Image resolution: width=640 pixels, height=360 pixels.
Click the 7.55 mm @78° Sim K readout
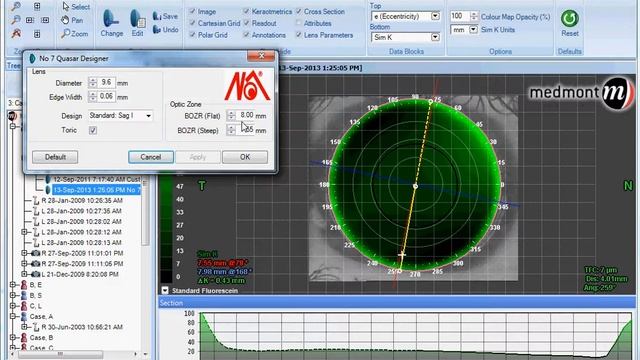(222, 263)
